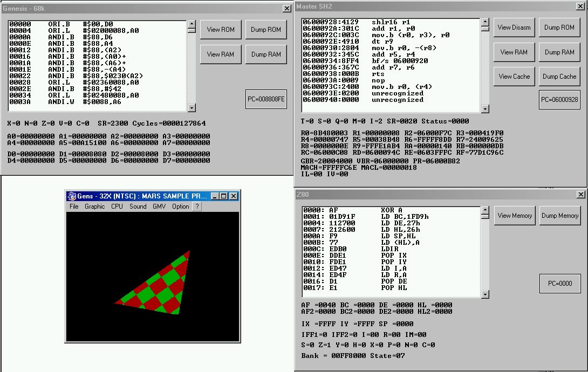The height and width of the screenshot is (372, 588).
Task: Click the Z80 list scrollbar thumb
Action: [486, 216]
